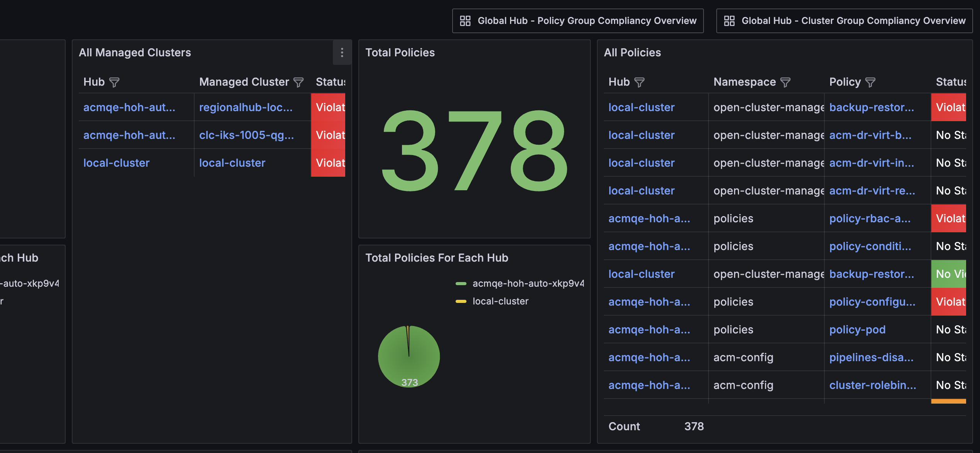Open All Managed Clusters panel menu

point(342,52)
